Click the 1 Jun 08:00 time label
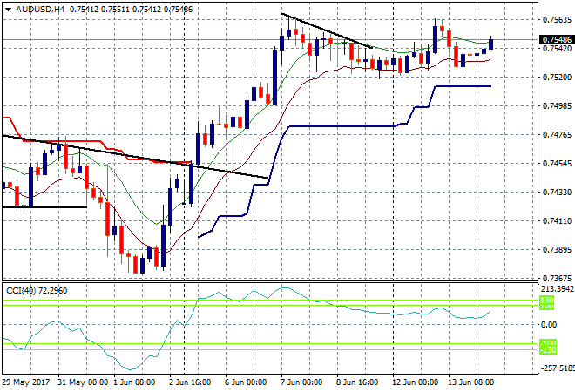The image size is (575, 392). 134,382
